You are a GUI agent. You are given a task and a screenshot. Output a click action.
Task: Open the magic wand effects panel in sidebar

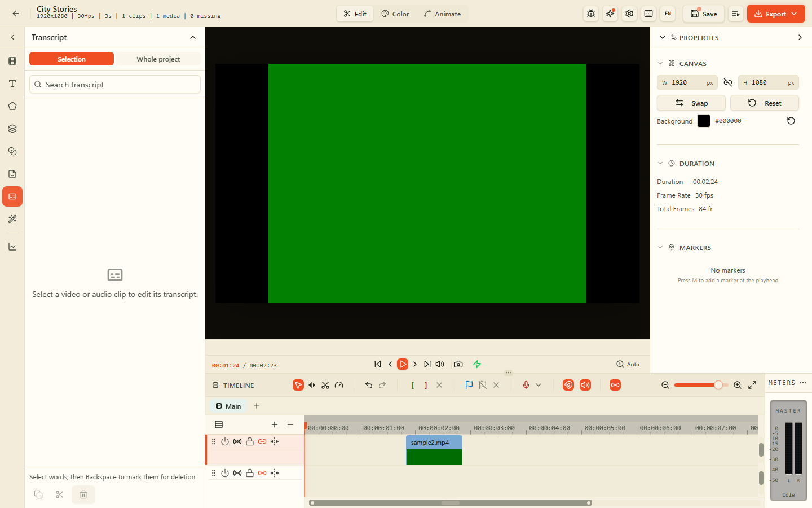(x=12, y=219)
